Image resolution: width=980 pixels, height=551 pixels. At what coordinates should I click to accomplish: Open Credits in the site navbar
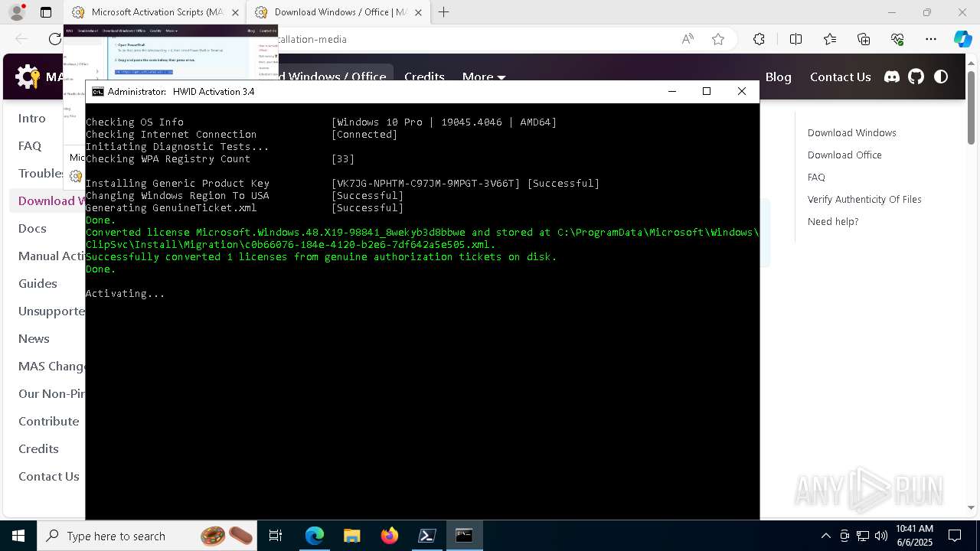click(424, 77)
